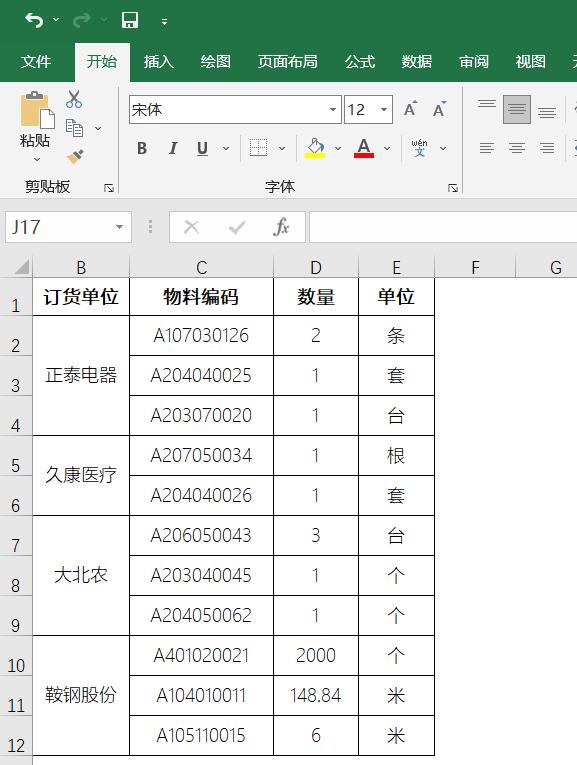
Task: Open the phonetic guide dropdown arrow
Action: (x=443, y=148)
